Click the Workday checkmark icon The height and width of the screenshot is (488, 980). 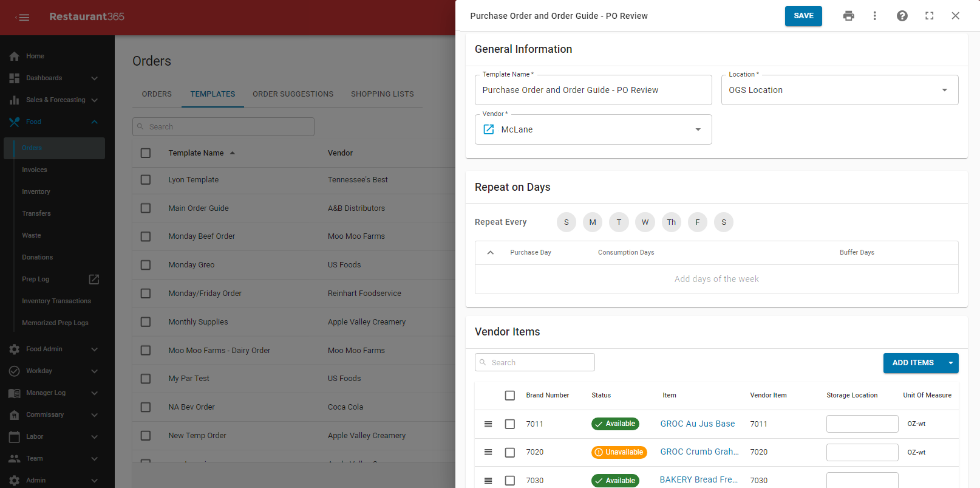(15, 371)
